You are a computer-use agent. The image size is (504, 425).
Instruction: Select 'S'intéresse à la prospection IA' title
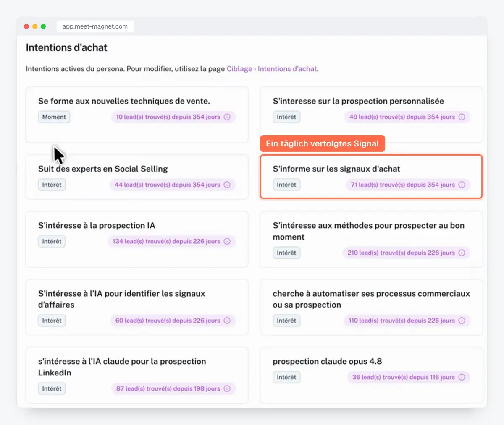(x=97, y=226)
